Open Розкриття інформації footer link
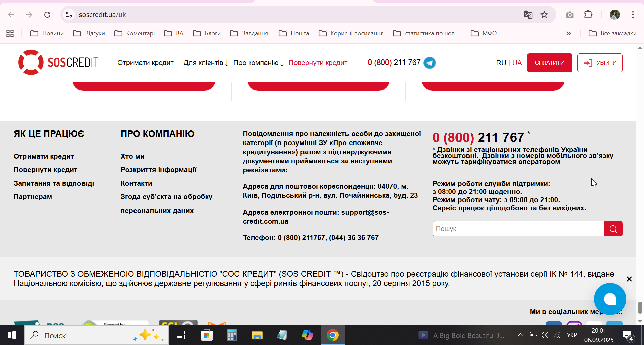644x345 pixels. pos(158,170)
